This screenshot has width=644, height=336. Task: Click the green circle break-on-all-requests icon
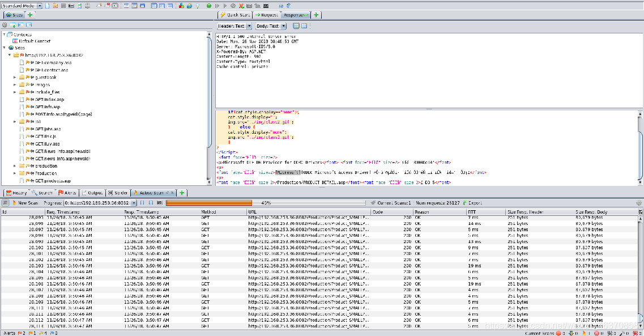(208, 6)
